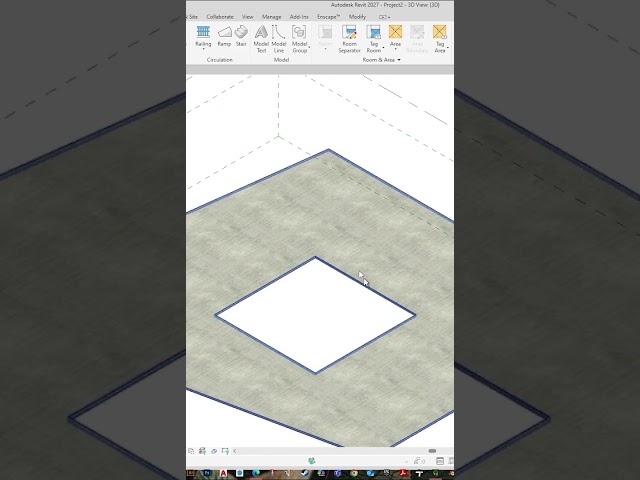640x480 pixels.
Task: Select the Railing tool icon
Action: [203, 32]
